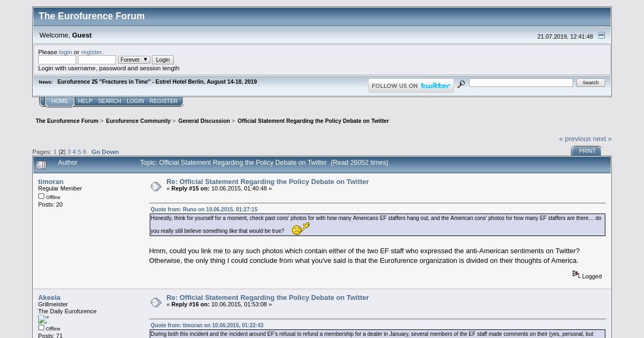Image resolution: width=644 pixels, height=338 pixels.
Task: Go to page 1 of the topic
Action: (x=55, y=152)
